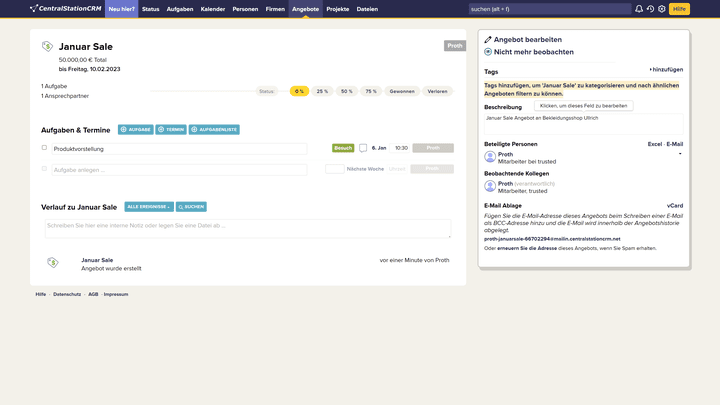Switch to the Projekte tab

(337, 9)
